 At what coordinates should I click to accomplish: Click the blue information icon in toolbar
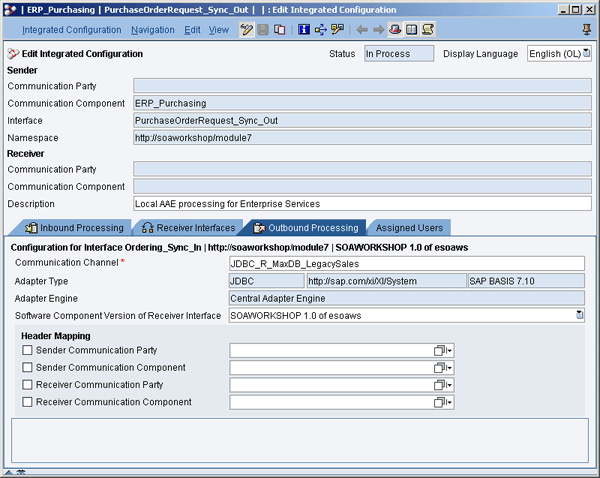304,30
